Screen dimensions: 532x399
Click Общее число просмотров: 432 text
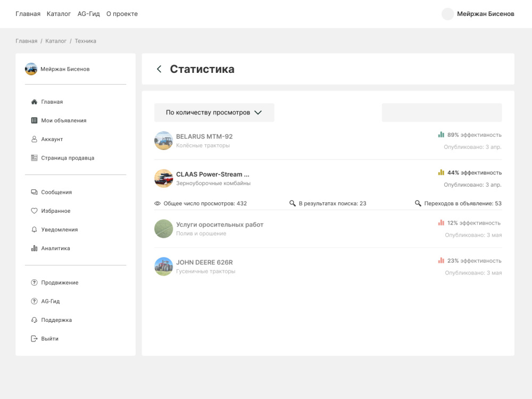[205, 204]
